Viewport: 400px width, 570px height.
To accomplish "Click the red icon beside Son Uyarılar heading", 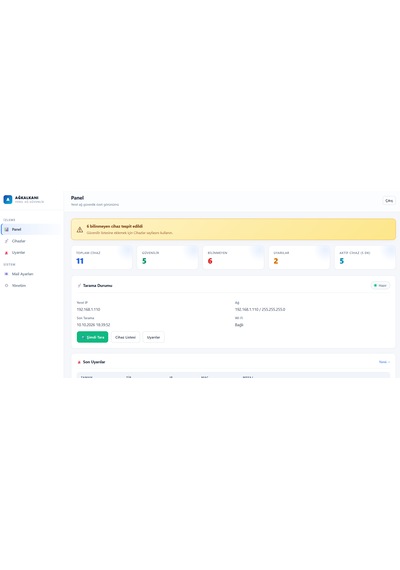I will point(79,362).
